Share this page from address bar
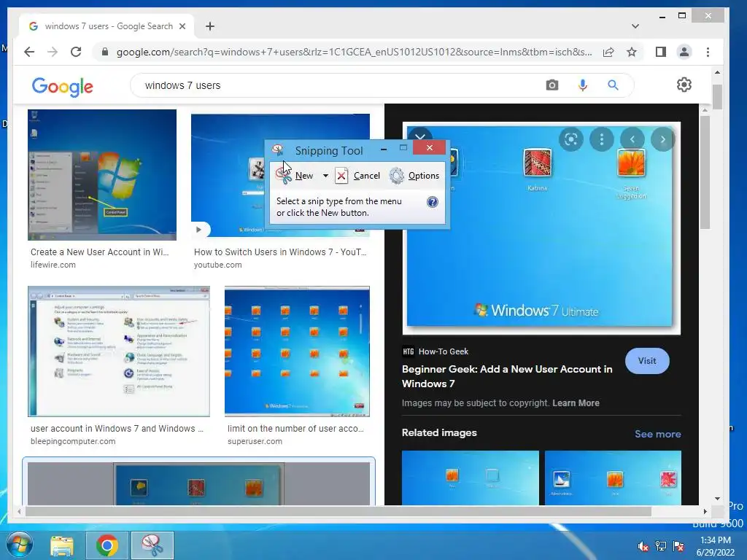747x560 pixels. (608, 52)
